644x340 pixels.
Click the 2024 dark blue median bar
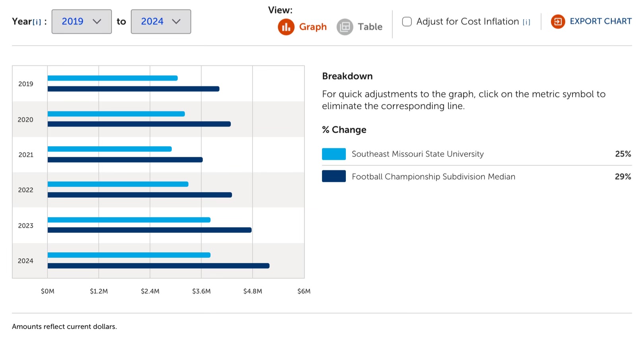158,266
